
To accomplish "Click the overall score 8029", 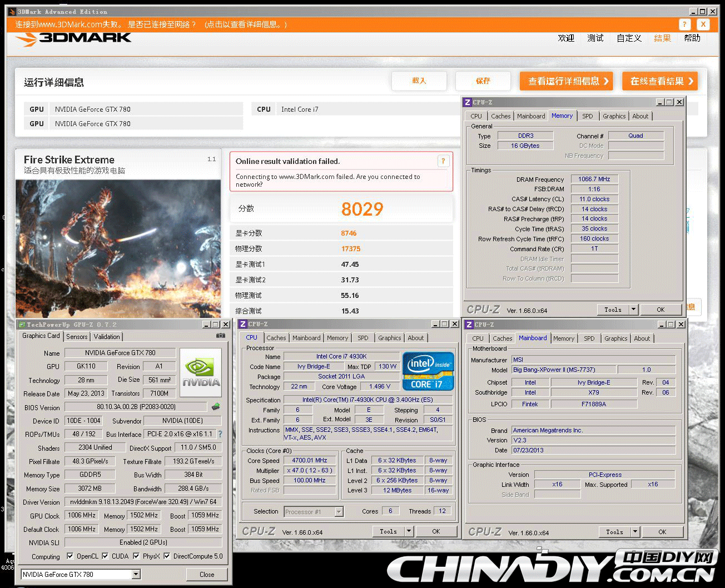I will tap(362, 209).
